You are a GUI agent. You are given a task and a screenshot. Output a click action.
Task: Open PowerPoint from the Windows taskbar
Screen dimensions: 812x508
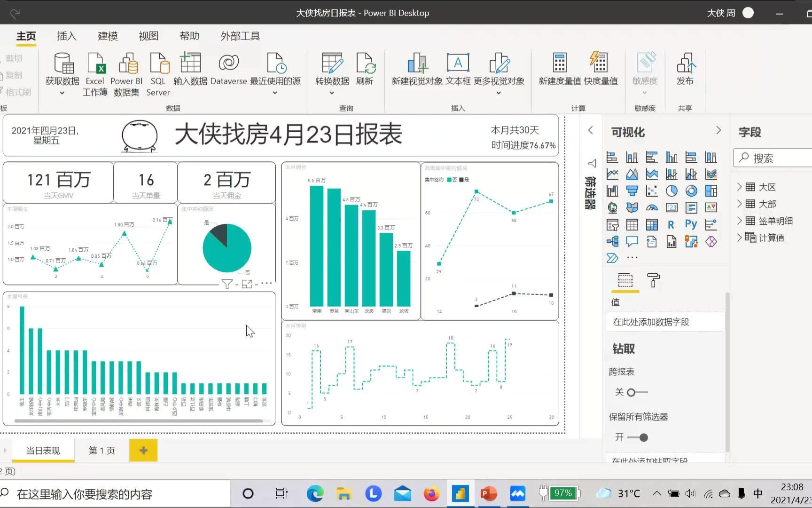[x=489, y=493]
